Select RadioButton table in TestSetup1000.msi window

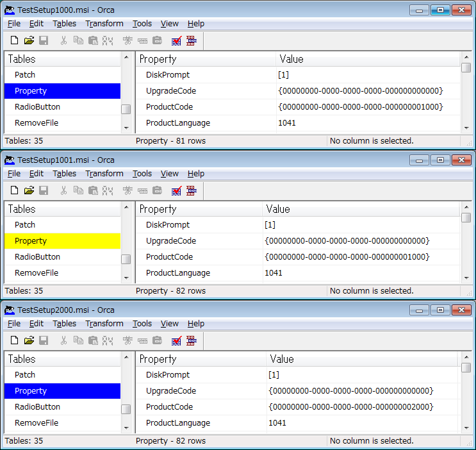click(x=37, y=107)
